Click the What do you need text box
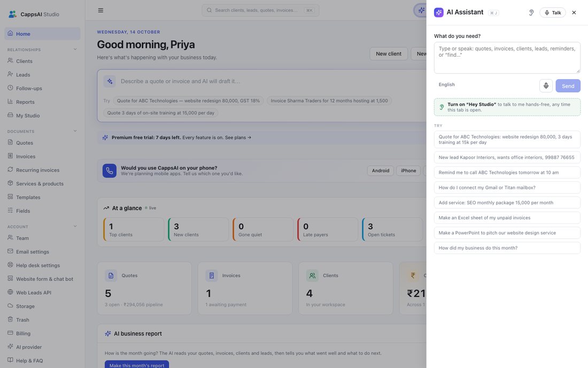Screen dimensions: 588x368 507,58
